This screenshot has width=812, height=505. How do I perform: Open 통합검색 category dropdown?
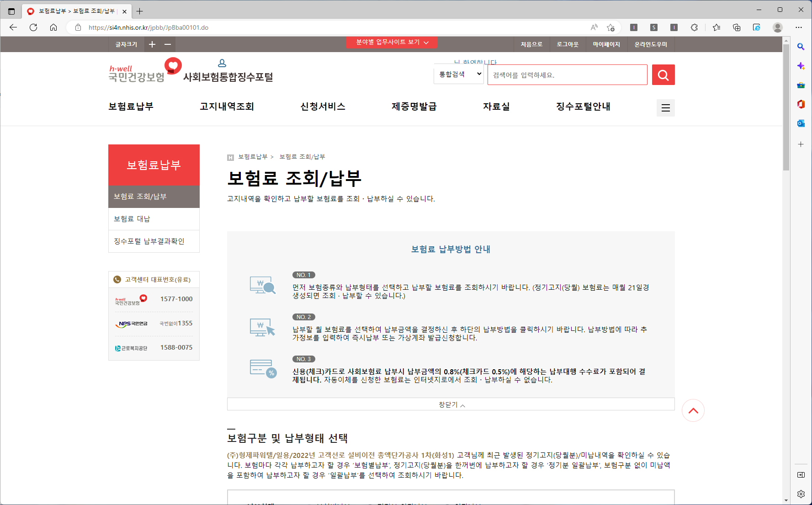(x=459, y=74)
